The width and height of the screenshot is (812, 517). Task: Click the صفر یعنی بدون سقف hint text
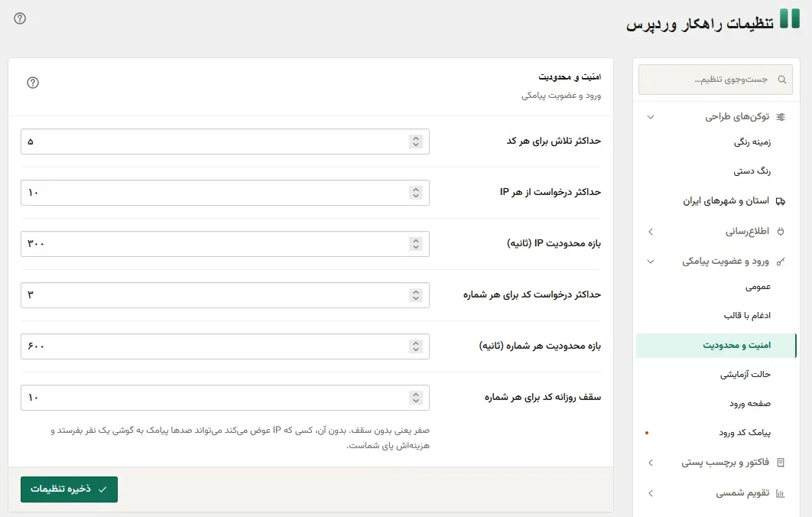pos(240,437)
